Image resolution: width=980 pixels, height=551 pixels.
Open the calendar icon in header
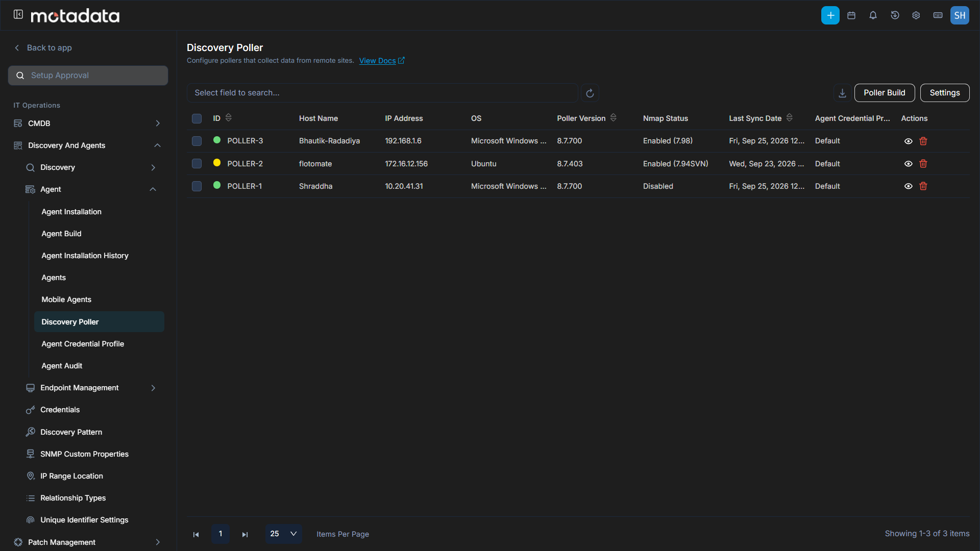[851, 15]
